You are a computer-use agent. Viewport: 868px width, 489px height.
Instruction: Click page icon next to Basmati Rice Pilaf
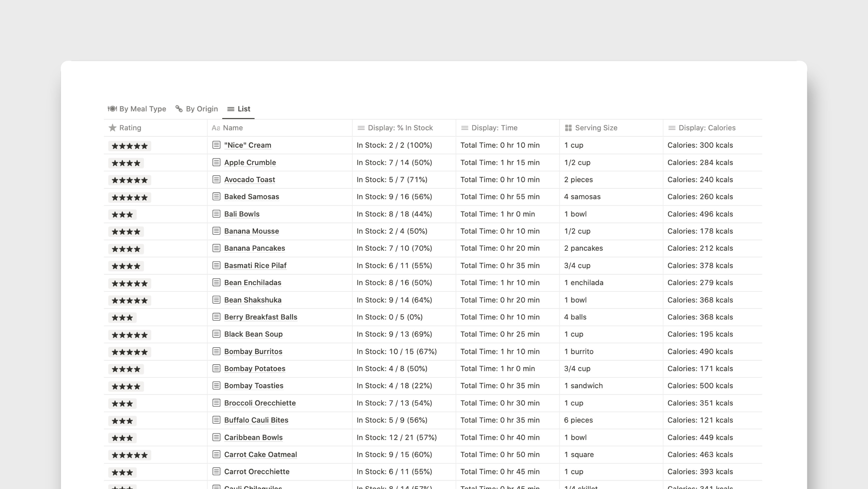[x=216, y=265]
